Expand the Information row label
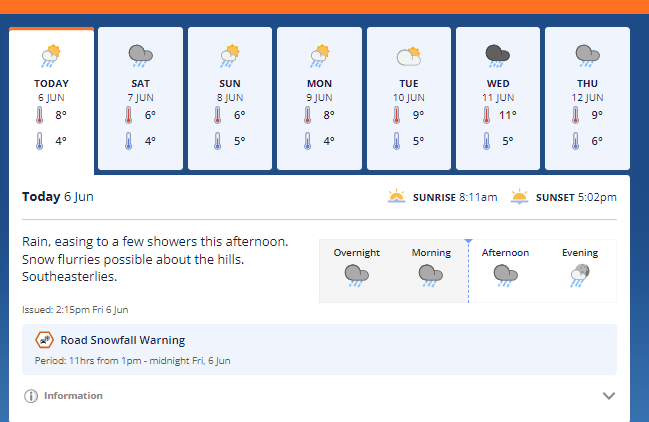The height and width of the screenshot is (422, 649). click(73, 396)
